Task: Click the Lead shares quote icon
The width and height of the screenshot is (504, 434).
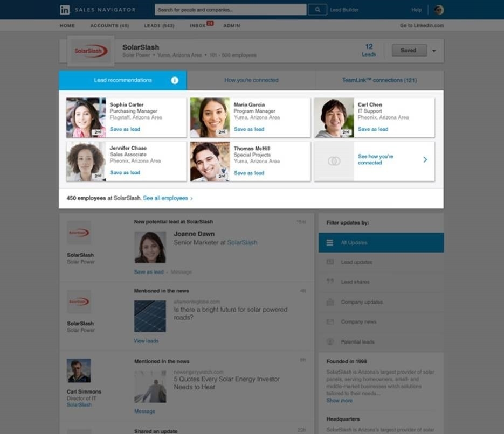Action: coord(329,282)
